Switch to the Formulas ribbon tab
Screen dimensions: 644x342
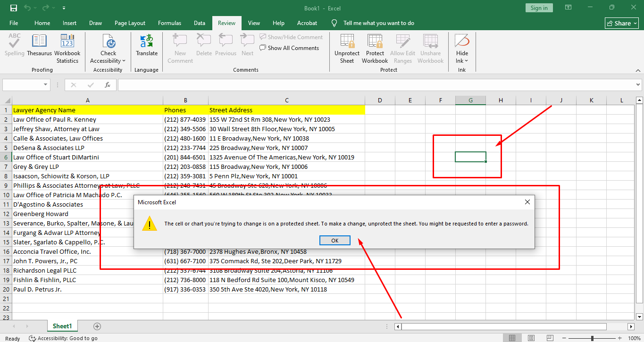tap(169, 23)
